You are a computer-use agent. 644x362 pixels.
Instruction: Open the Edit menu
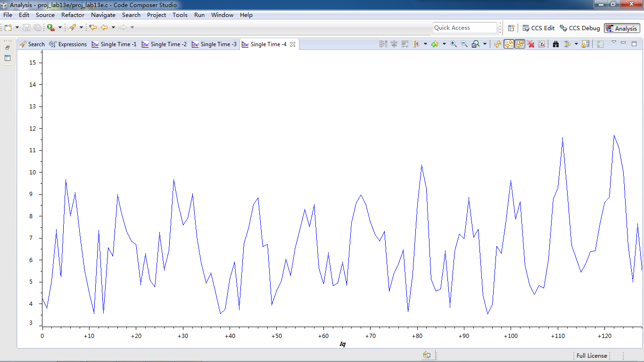pyautogui.click(x=24, y=15)
